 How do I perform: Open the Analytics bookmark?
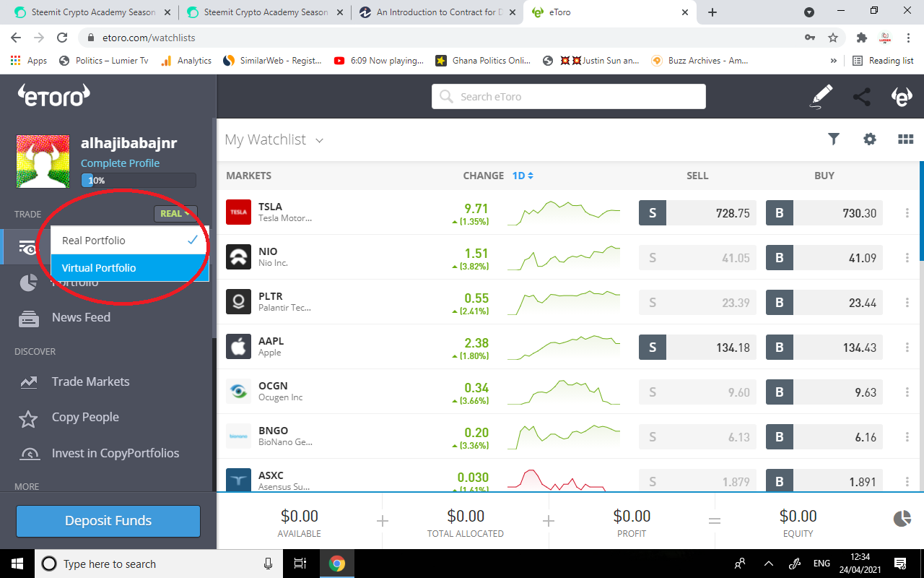click(x=186, y=61)
